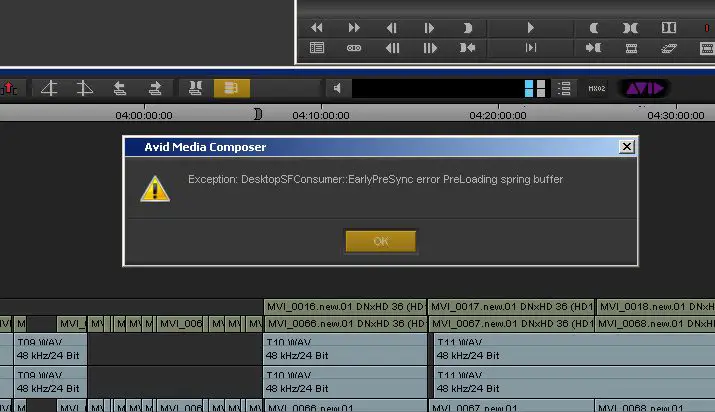Select lower T11.WAV audio clip
Screen dimensions: 715x412
[x=574, y=382]
